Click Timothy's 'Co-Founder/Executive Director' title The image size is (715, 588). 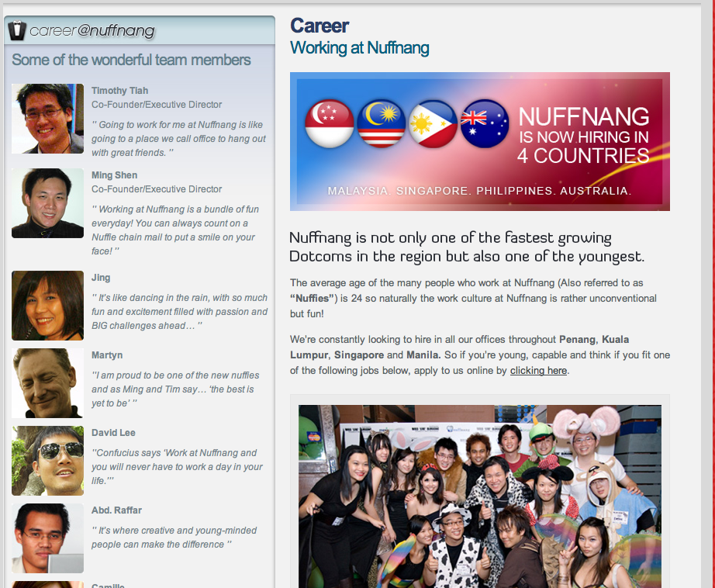coord(157,105)
